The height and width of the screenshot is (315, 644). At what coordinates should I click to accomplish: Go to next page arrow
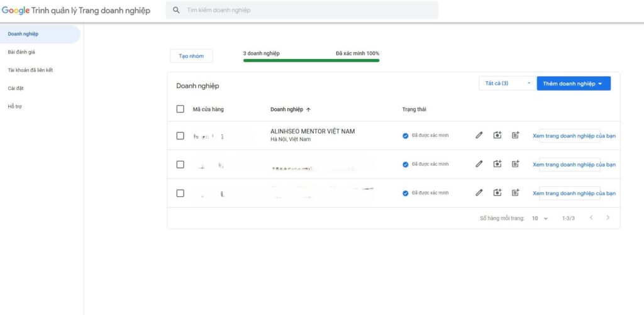click(608, 218)
